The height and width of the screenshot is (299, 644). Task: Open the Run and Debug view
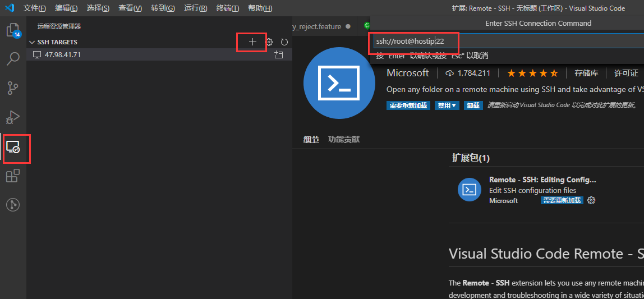13,117
